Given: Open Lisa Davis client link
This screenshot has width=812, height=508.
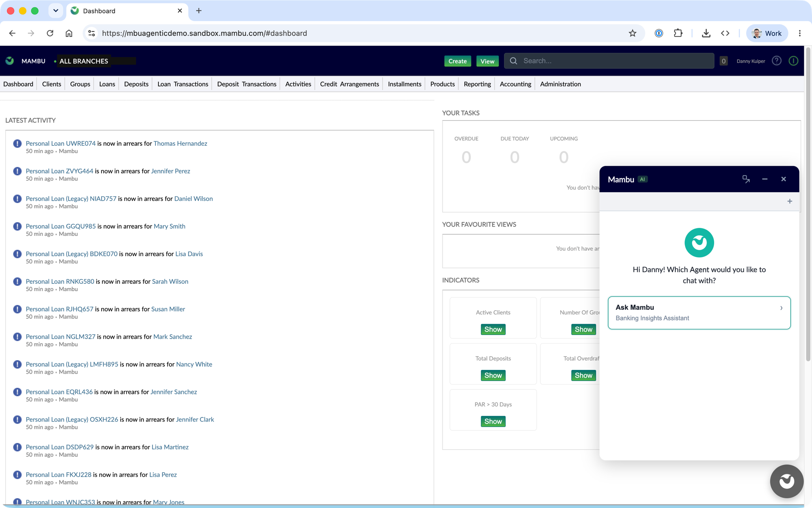Looking at the screenshot, I should [189, 254].
